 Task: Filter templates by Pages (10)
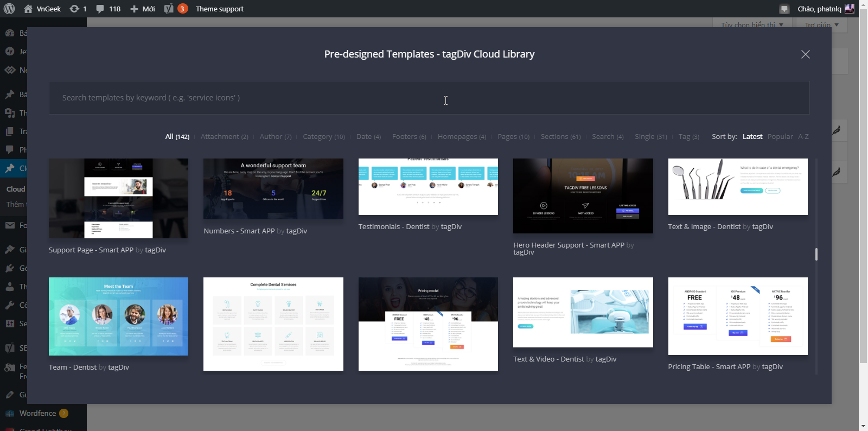pyautogui.click(x=513, y=137)
